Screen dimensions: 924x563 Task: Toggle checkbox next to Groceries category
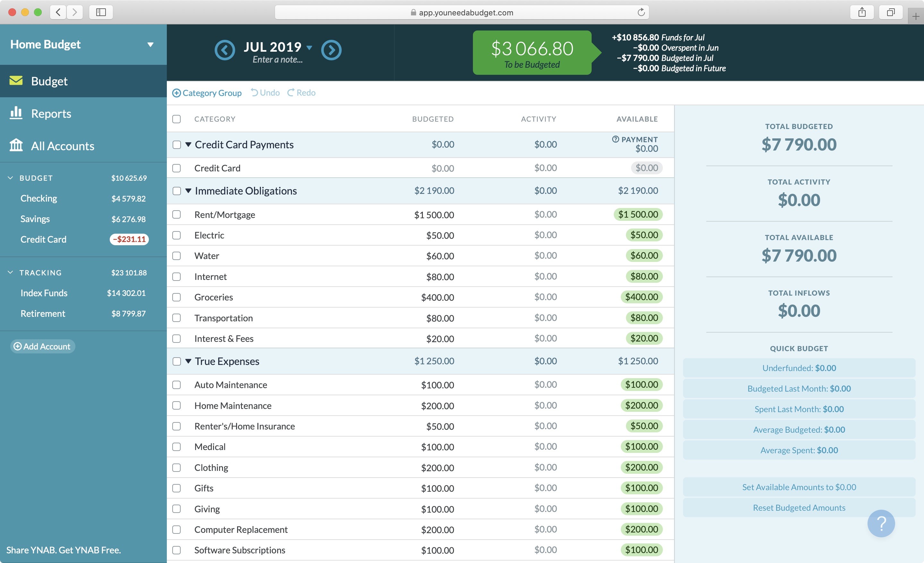point(176,296)
